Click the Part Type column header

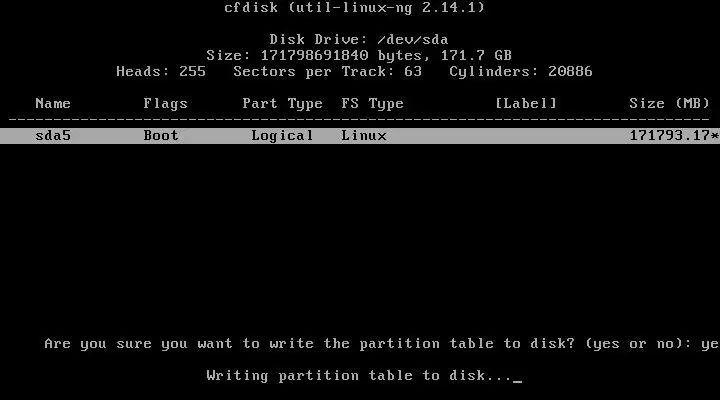click(282, 104)
